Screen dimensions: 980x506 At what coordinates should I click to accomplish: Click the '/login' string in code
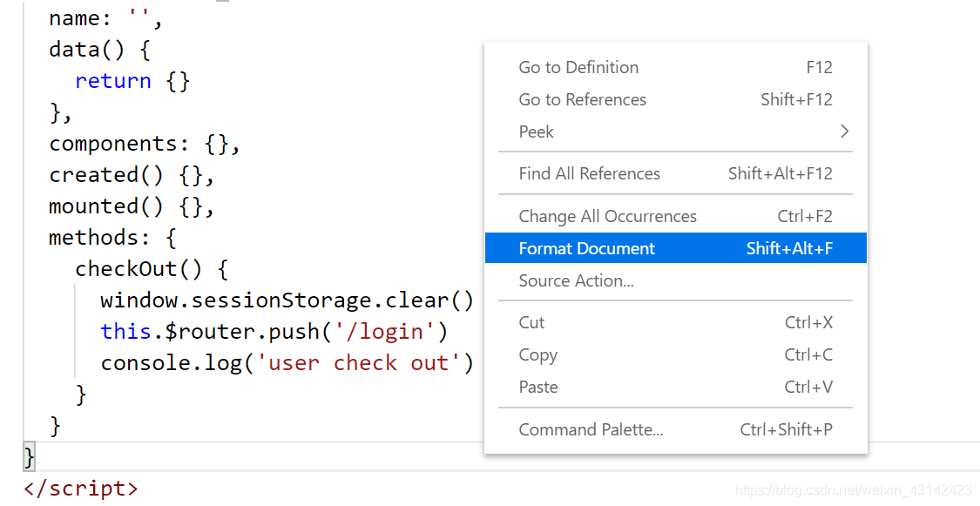[x=384, y=332]
